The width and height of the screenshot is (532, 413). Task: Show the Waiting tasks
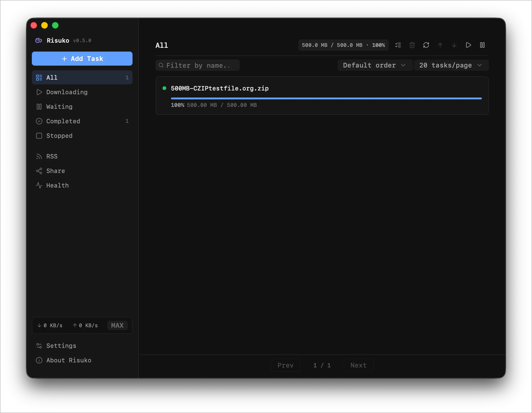pos(82,107)
